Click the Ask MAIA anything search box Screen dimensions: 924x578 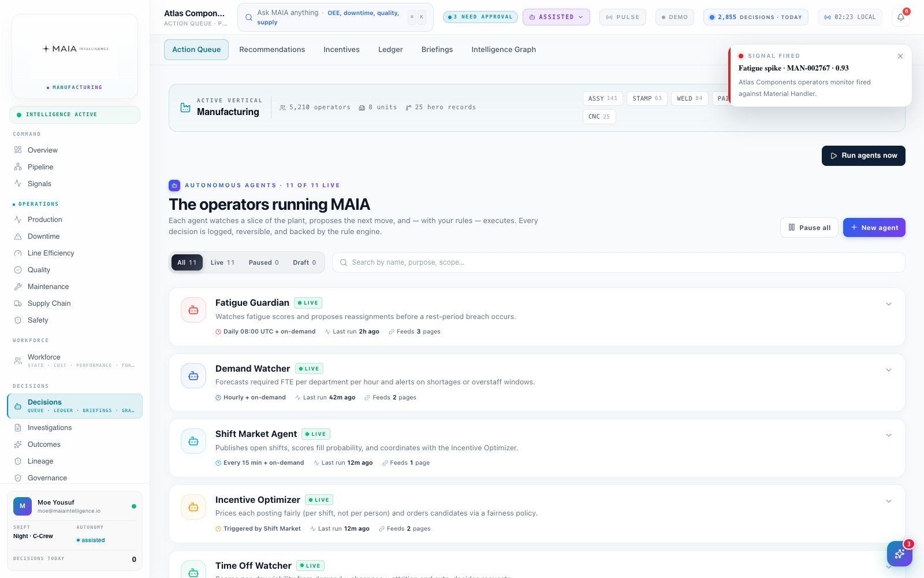336,17
